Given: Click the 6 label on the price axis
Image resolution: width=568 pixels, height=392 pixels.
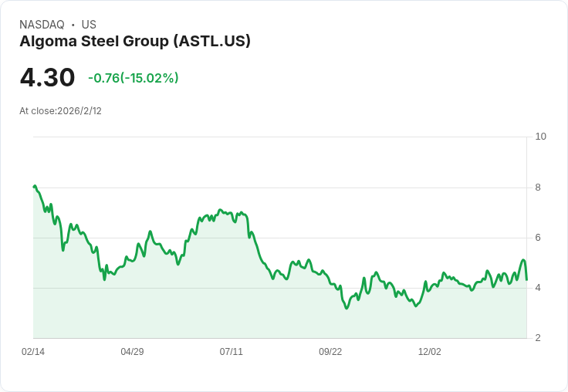Looking at the screenshot, I should click(x=539, y=238).
